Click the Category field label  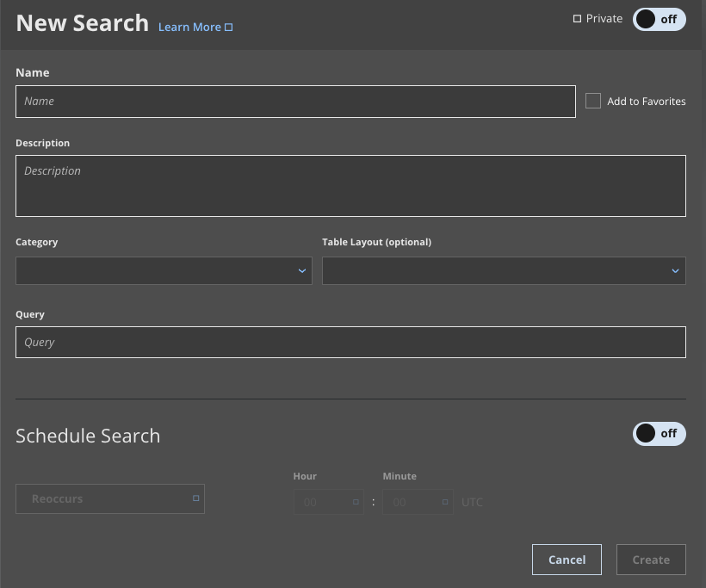point(36,242)
